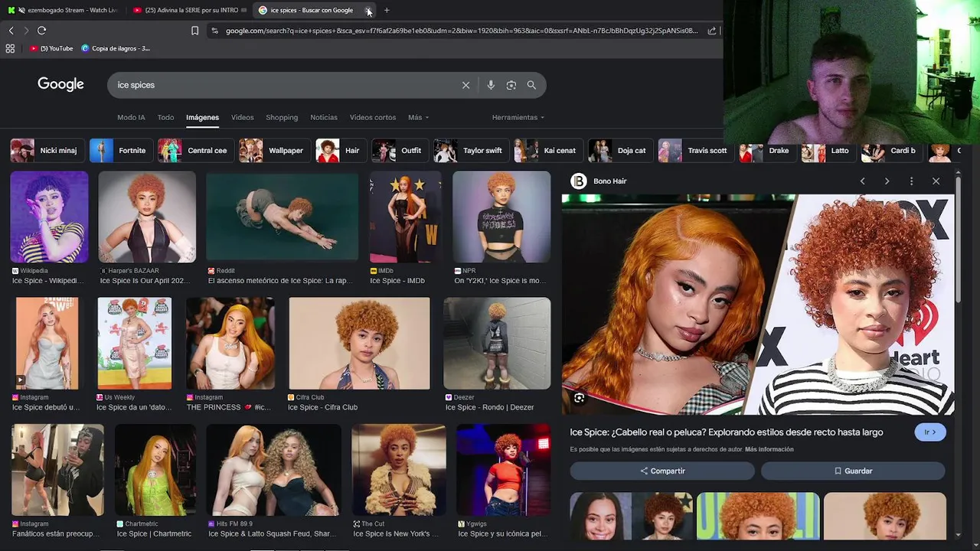The image size is (980, 551).
Task: Open Shopping search tab
Action: [282, 117]
